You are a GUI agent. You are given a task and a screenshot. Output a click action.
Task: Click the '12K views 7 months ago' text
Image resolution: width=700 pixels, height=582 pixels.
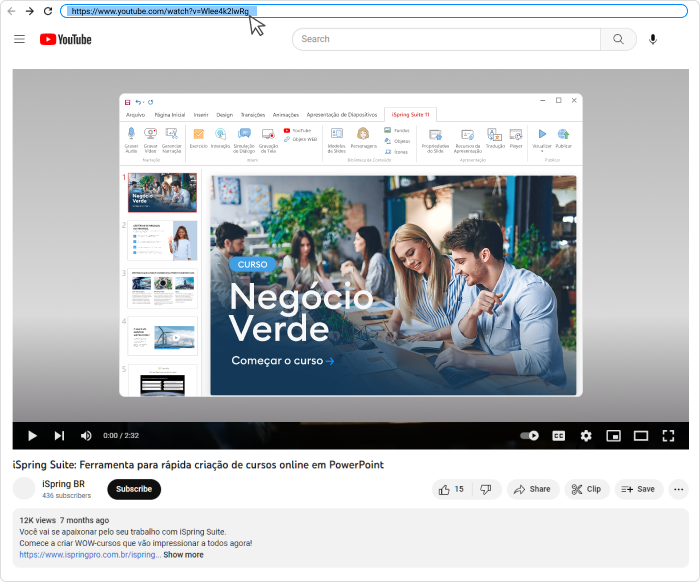click(64, 520)
